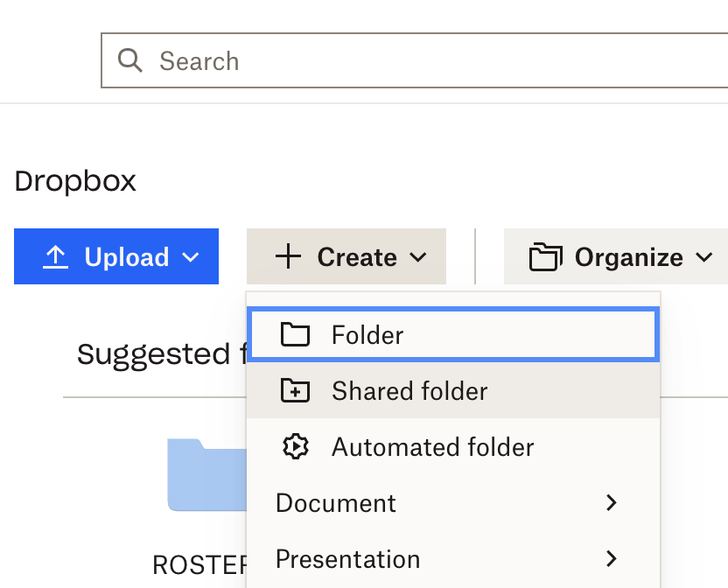Click the Shared folder plus icon

click(x=295, y=391)
